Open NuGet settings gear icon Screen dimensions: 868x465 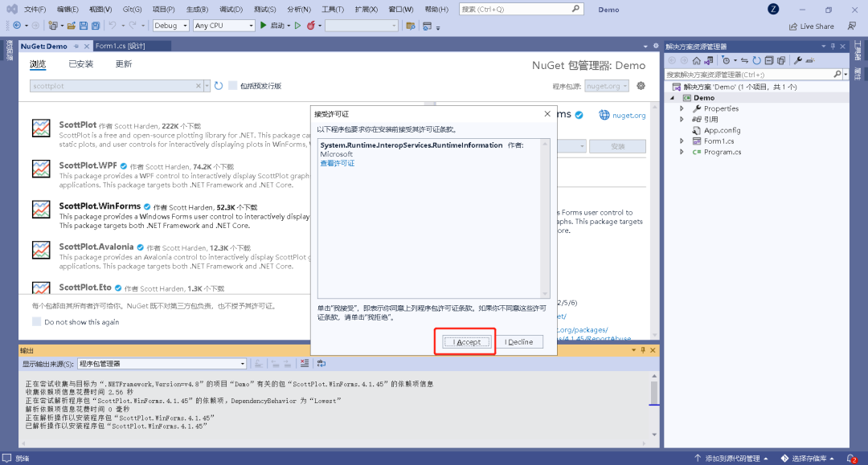(x=641, y=86)
